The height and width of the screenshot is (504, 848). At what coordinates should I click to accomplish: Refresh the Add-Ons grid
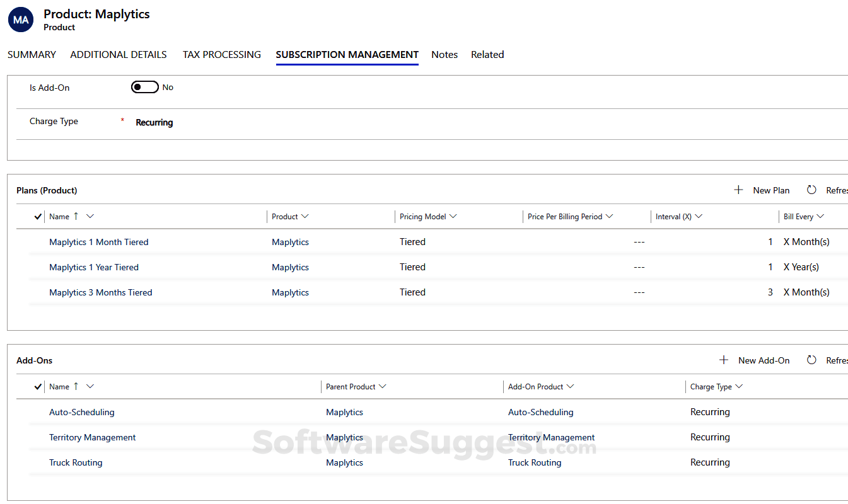coord(811,360)
